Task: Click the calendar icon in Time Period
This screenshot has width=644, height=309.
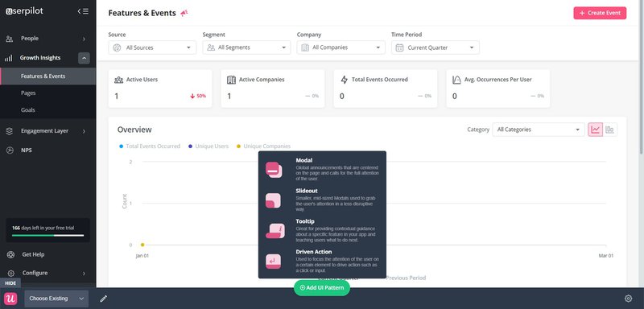Action: (x=399, y=47)
